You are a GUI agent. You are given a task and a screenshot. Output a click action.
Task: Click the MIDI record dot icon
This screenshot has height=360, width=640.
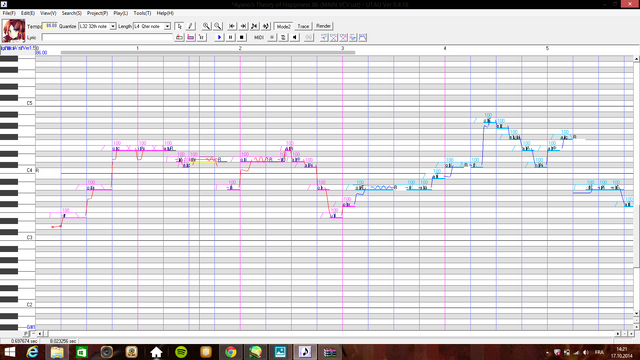[x=272, y=38]
